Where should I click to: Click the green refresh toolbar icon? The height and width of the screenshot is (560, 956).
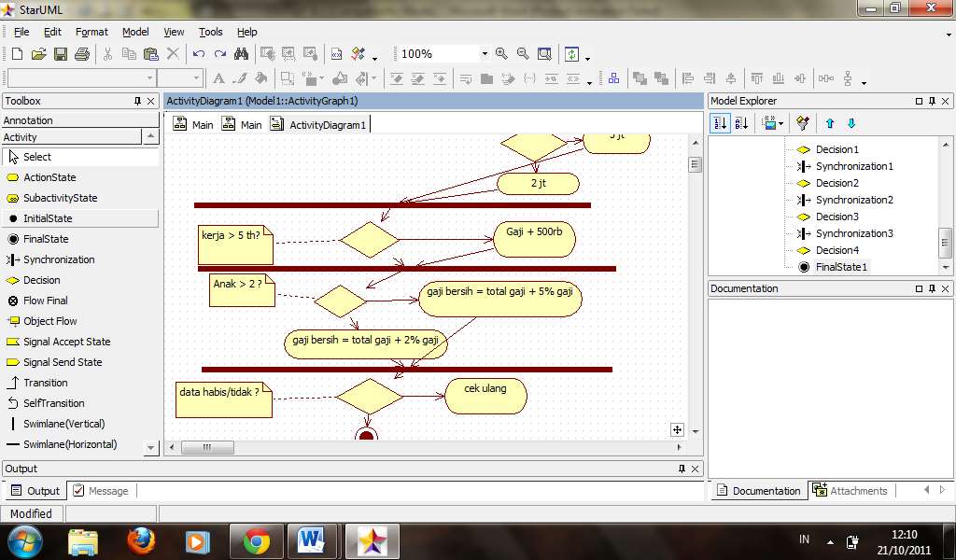point(572,54)
